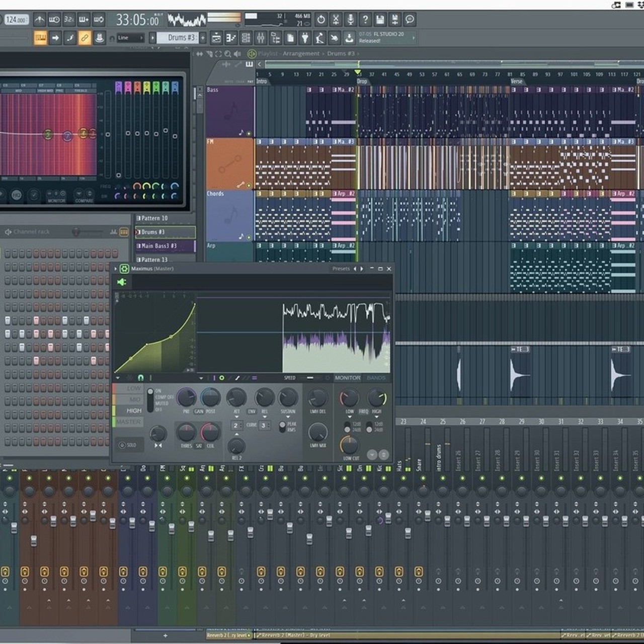The width and height of the screenshot is (644, 644).
Task: Save project with the floppy disk icon
Action: [380, 20]
